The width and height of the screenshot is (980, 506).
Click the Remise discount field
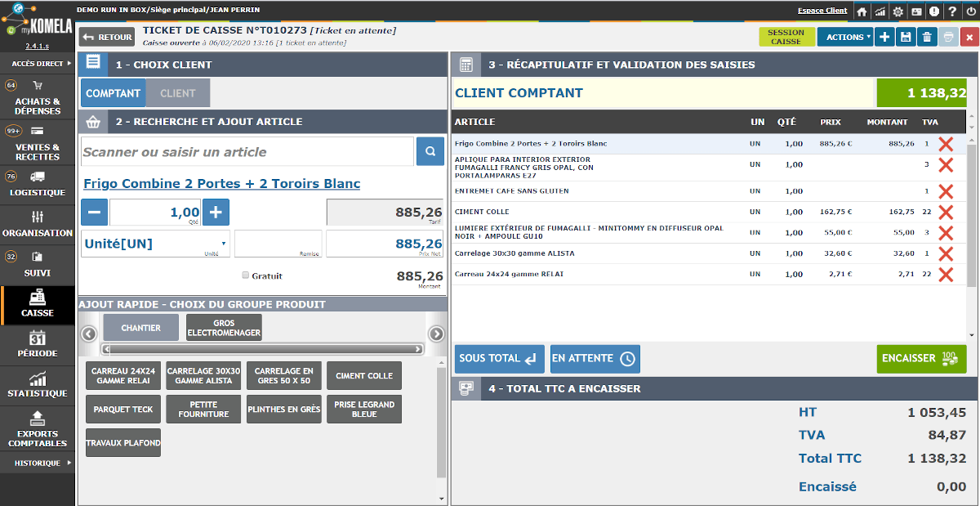coord(278,244)
